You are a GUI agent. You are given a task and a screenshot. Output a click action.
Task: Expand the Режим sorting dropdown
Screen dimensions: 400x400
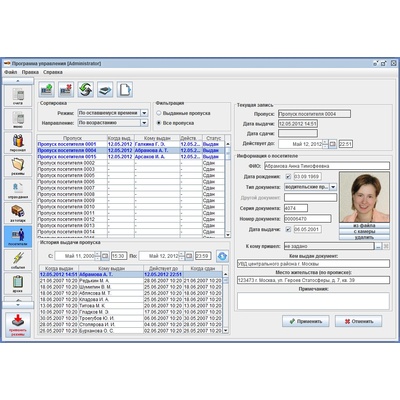(x=144, y=113)
